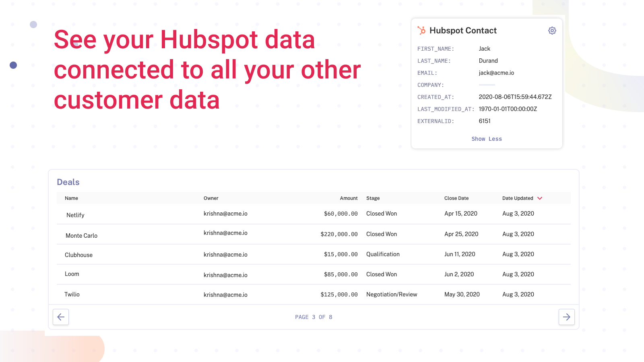
Task: Toggle the Date Updated sort arrow
Action: coord(540,198)
